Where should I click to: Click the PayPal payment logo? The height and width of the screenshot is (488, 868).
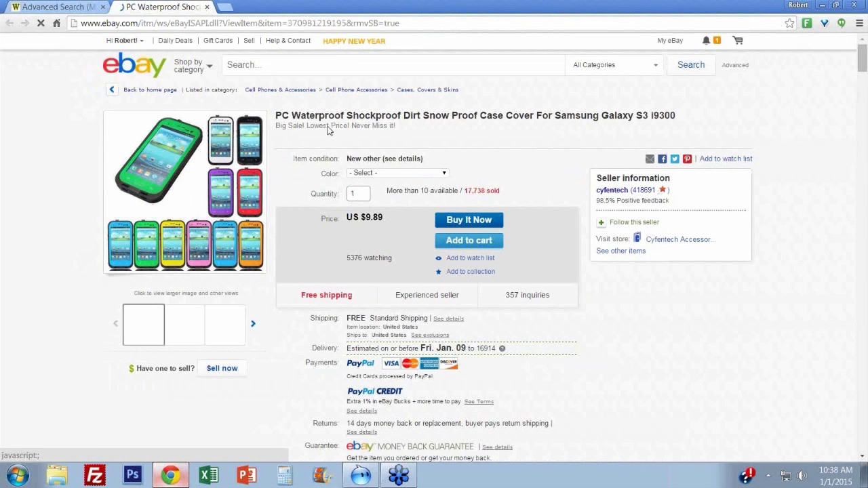point(360,363)
